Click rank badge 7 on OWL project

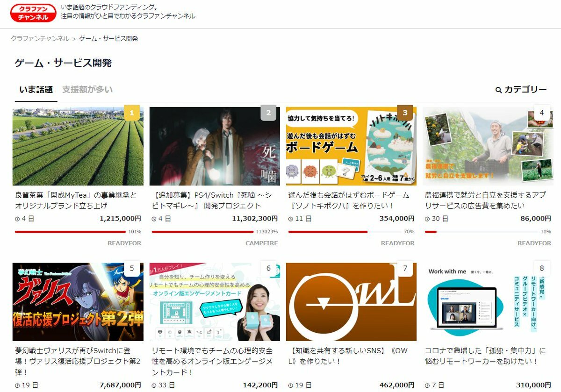tap(405, 269)
